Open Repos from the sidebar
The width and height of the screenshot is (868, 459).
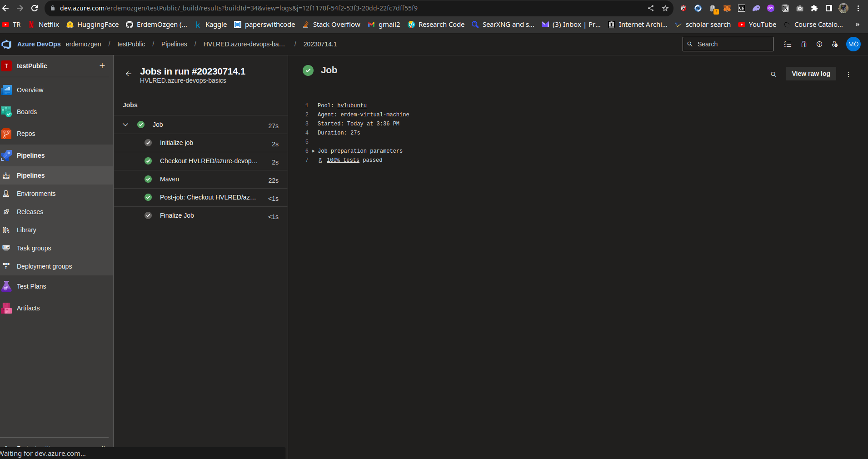coord(25,134)
